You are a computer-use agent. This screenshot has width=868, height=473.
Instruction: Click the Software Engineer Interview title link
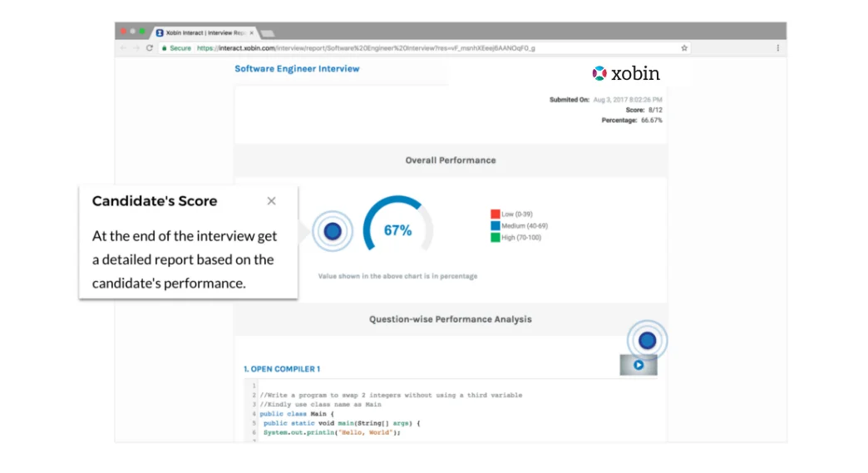coord(297,69)
